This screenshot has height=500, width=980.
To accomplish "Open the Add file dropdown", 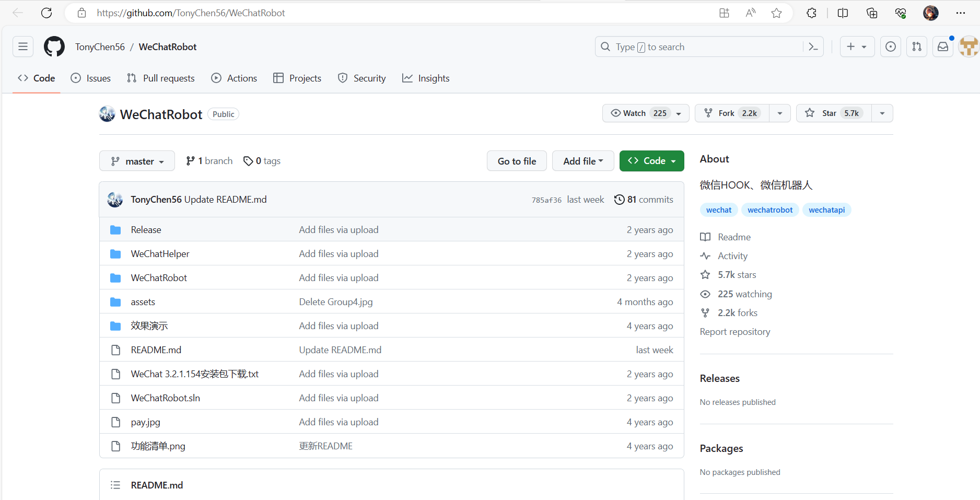I will click(583, 161).
